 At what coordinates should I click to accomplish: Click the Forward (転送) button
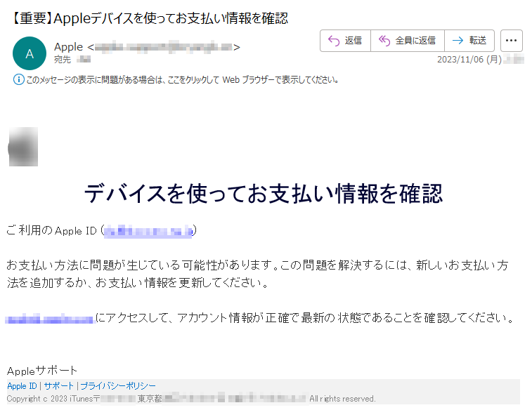(469, 41)
